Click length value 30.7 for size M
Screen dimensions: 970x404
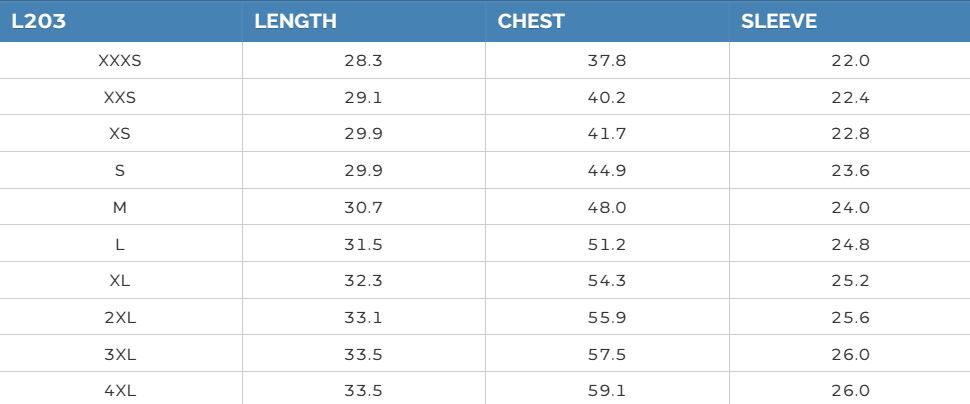pos(363,208)
